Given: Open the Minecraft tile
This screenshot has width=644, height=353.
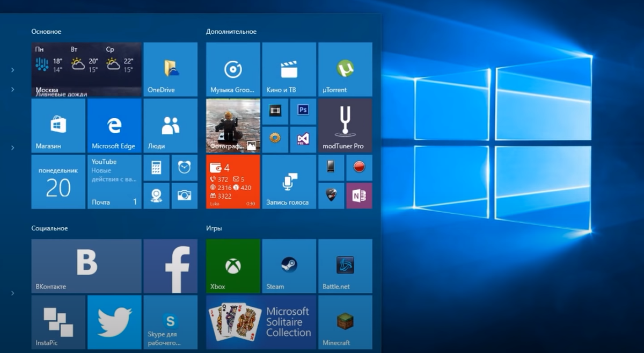Looking at the screenshot, I should (345, 322).
